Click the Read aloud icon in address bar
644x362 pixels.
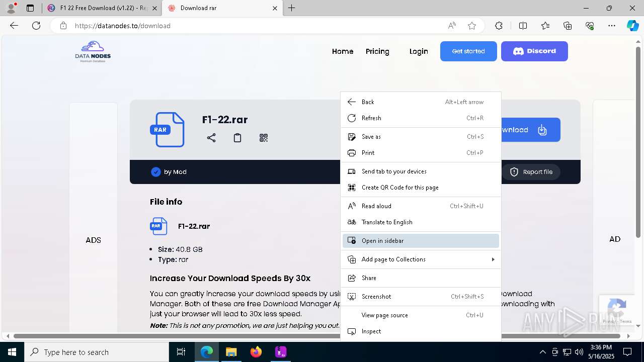pos(452,26)
